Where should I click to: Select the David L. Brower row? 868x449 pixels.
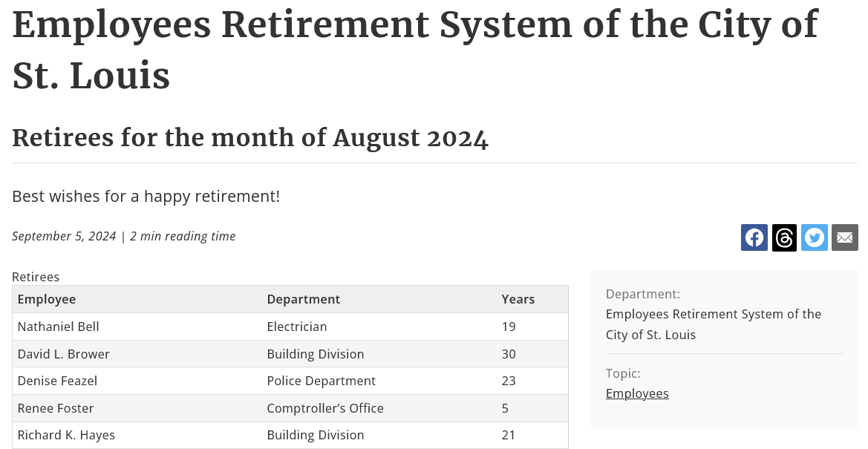pyautogui.click(x=290, y=354)
